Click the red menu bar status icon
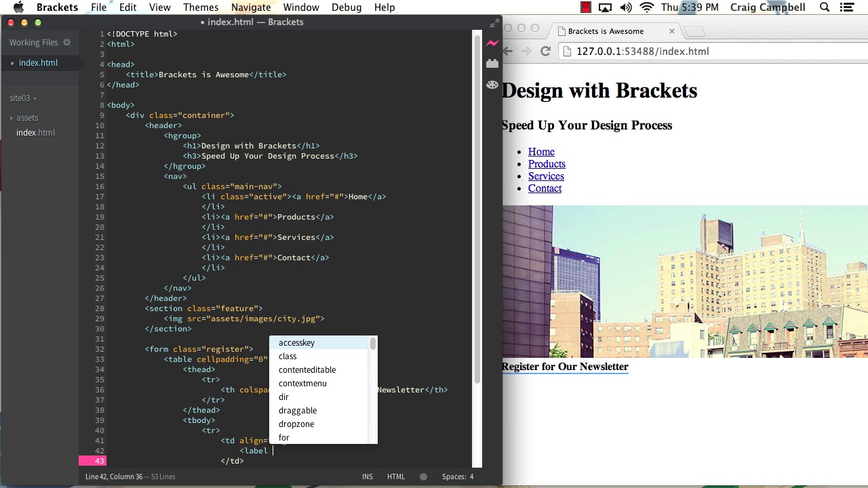Screen dimensions: 868x488 [x=586, y=7]
